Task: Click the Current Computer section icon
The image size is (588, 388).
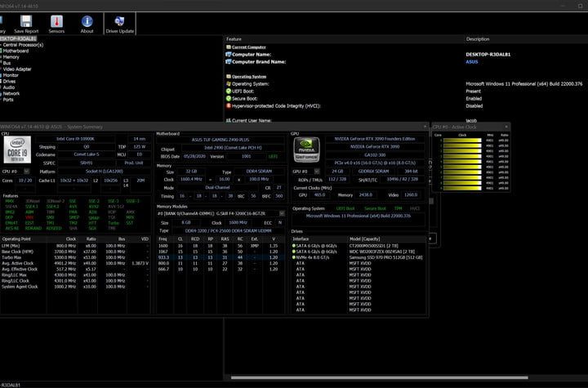Action: pyautogui.click(x=229, y=47)
